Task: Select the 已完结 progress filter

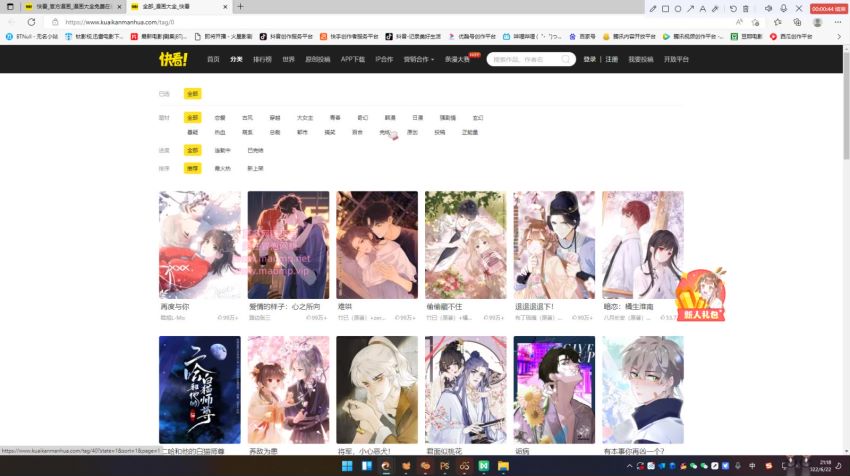Action: click(x=255, y=150)
